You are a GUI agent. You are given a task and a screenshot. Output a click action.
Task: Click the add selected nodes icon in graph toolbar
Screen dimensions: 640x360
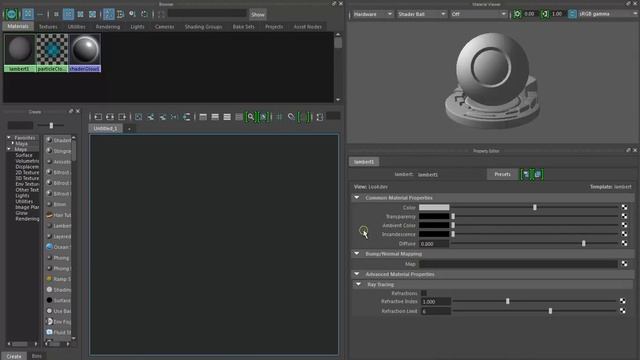[x=151, y=117]
